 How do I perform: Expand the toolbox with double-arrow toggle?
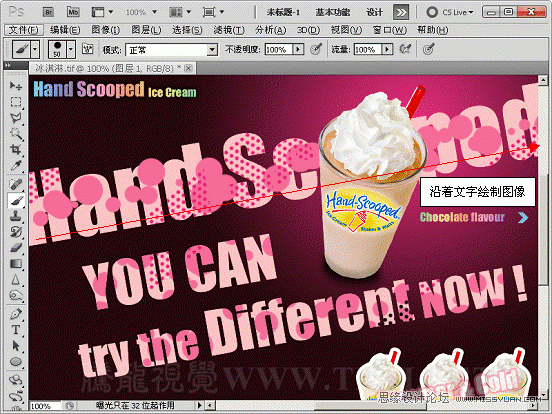coord(8,65)
